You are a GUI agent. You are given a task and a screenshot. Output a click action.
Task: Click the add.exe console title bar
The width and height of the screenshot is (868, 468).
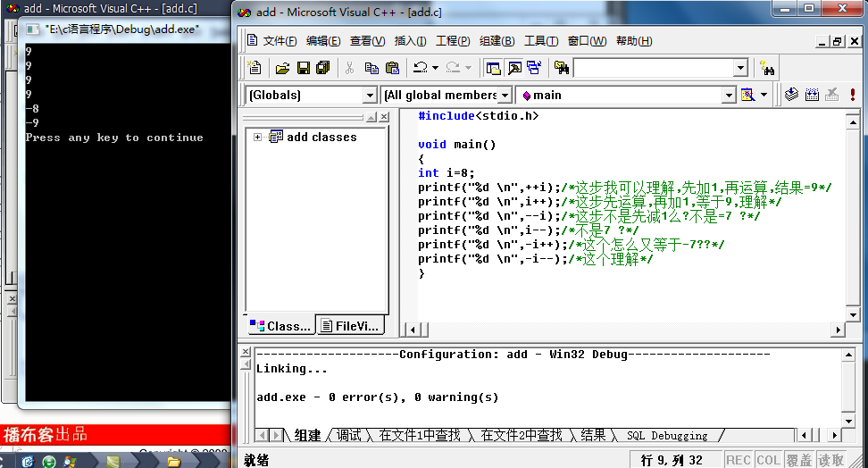tap(126, 29)
